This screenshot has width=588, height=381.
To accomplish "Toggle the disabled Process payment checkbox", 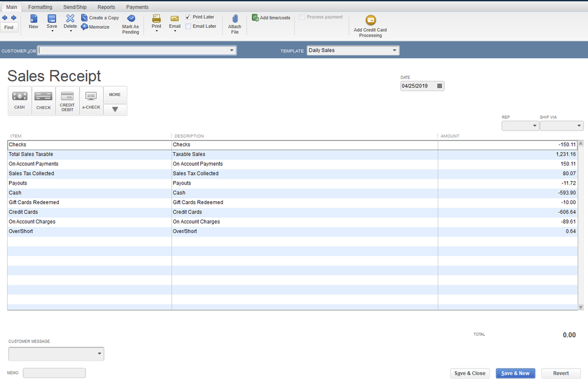I will tap(302, 17).
